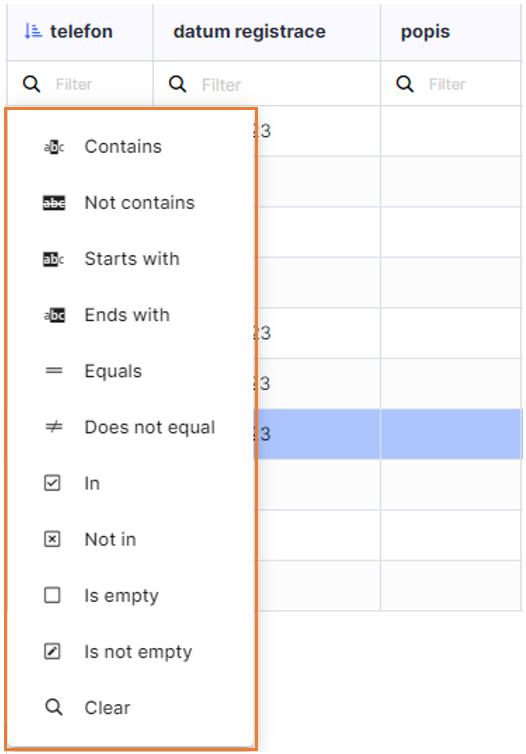The image size is (526, 754).
Task: Open filter operator dropdown for datum registrace
Action: (177, 84)
